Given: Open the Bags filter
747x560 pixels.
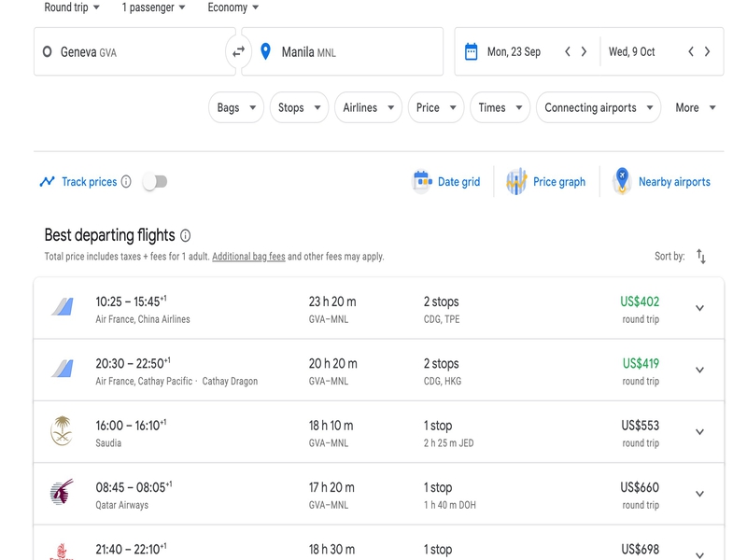Looking at the screenshot, I should 236,107.
